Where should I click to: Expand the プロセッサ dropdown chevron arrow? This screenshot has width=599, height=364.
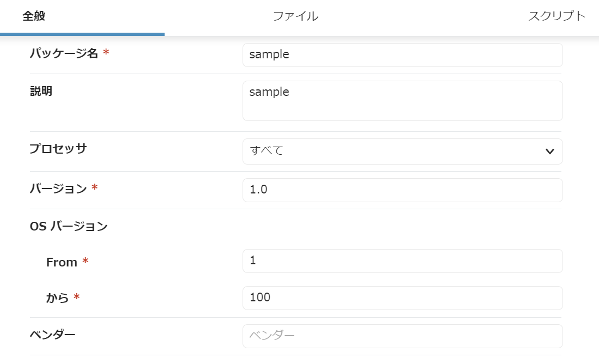tap(549, 151)
